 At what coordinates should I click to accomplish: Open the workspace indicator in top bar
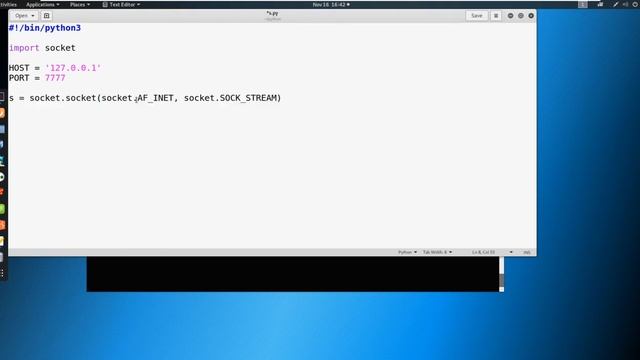coord(582,4)
